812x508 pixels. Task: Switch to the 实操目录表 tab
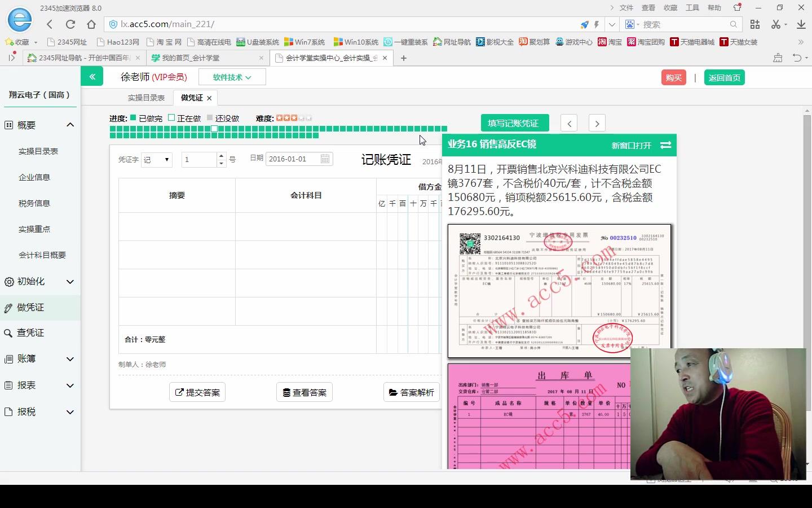tap(145, 97)
